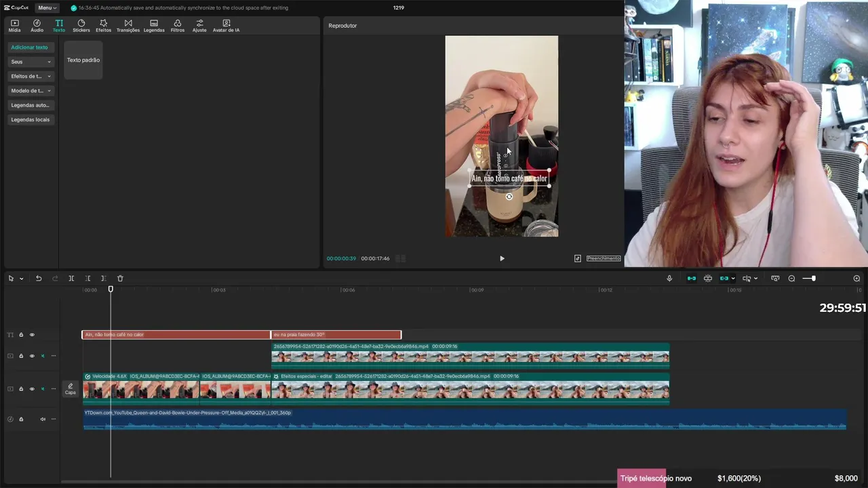Open Legendas locais option

click(31, 119)
